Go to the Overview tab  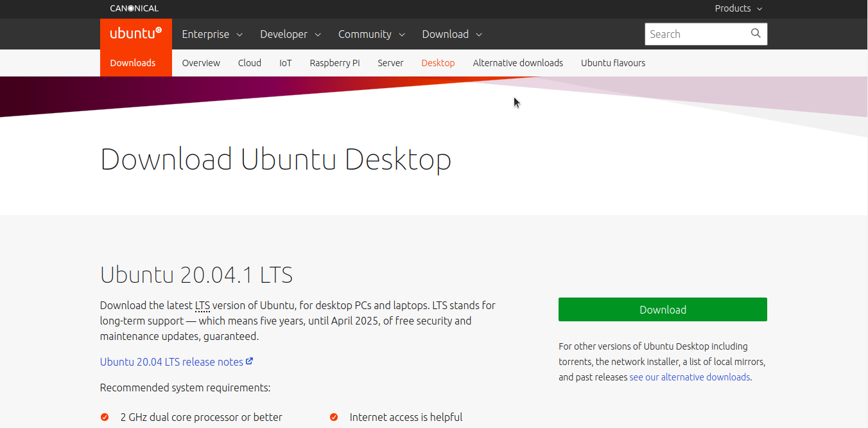pyautogui.click(x=201, y=63)
